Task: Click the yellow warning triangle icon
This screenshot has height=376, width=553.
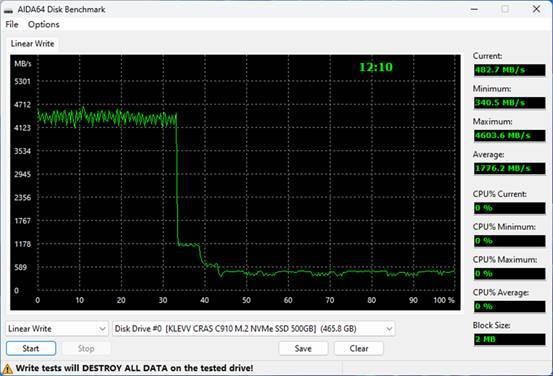Action: [7, 369]
